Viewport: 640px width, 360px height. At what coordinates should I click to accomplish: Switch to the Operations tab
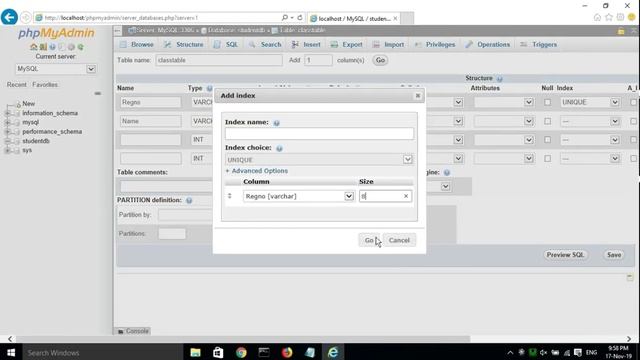(x=488, y=44)
